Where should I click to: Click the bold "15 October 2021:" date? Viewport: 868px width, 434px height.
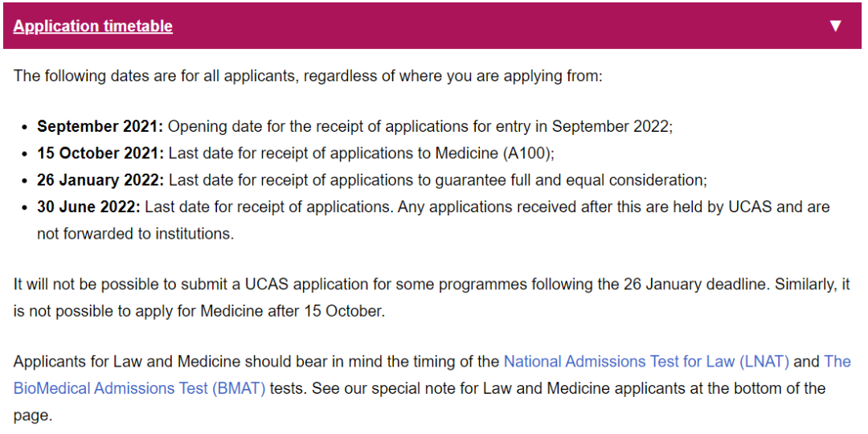point(100,154)
